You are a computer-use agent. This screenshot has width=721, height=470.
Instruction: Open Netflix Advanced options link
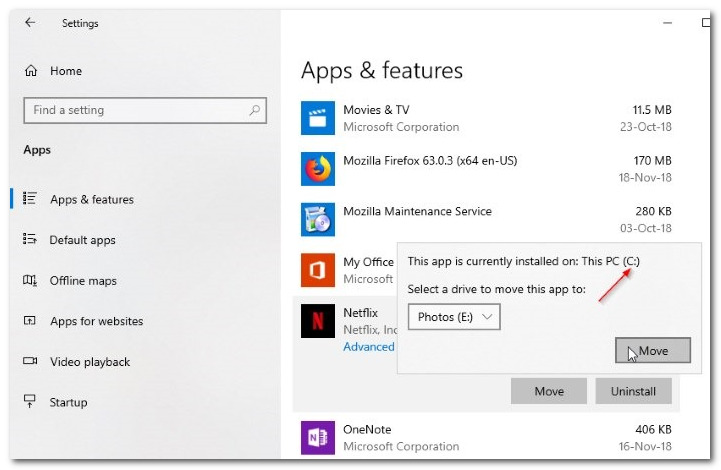(x=369, y=347)
